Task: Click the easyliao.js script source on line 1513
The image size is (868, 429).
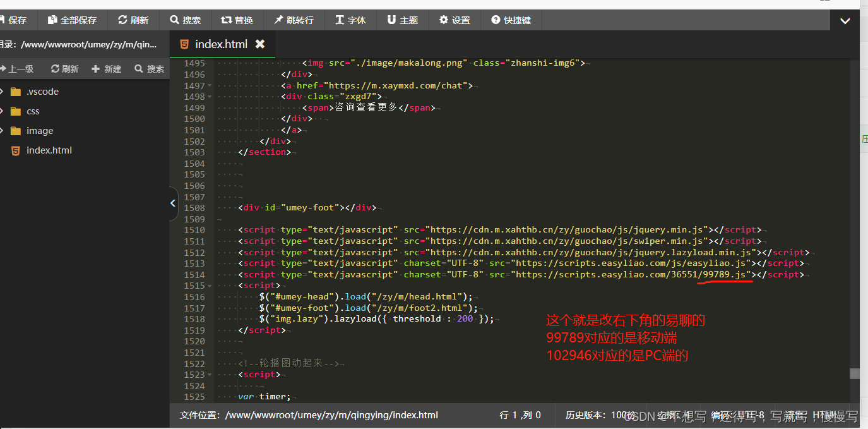Action: coord(632,263)
